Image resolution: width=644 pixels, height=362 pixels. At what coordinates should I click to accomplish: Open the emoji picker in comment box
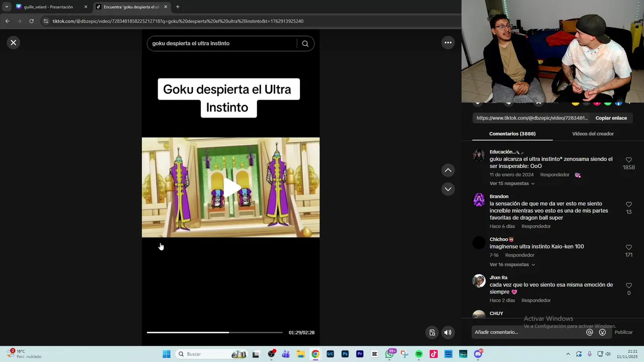click(602, 332)
